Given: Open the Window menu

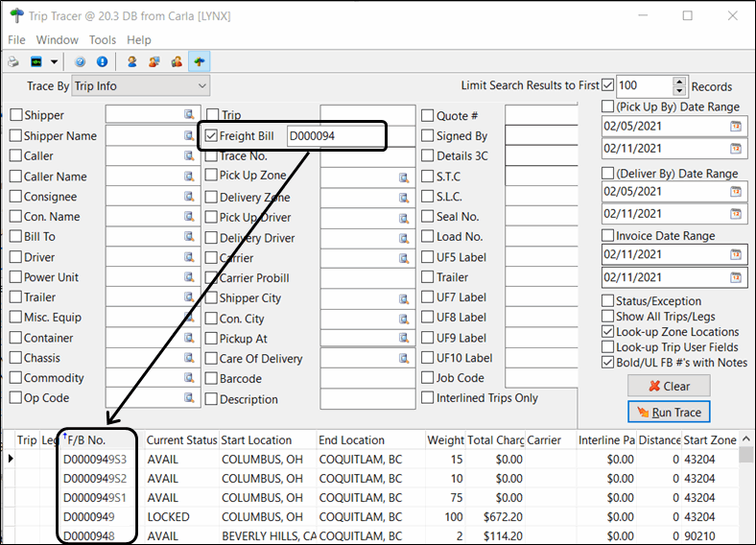Looking at the screenshot, I should click(x=58, y=40).
